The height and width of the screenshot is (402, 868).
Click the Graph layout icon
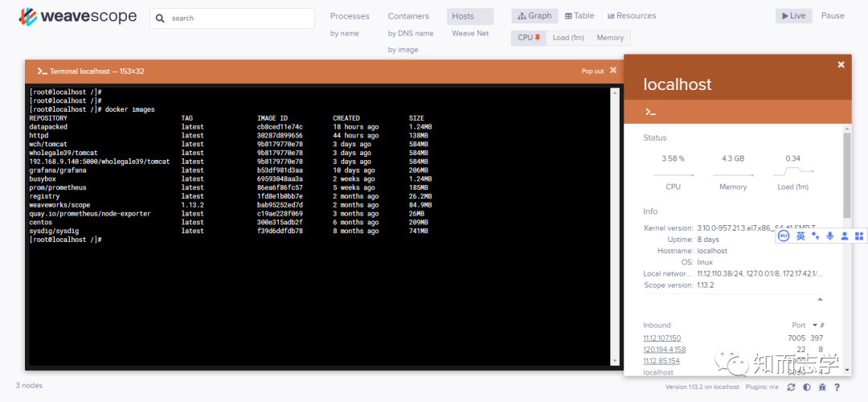pos(522,16)
